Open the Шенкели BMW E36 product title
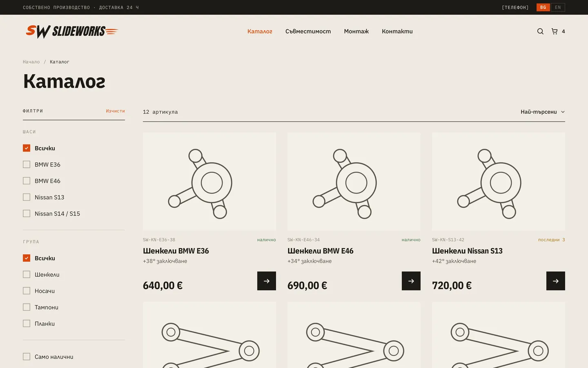Screen dimensions: 588x368 (176, 251)
